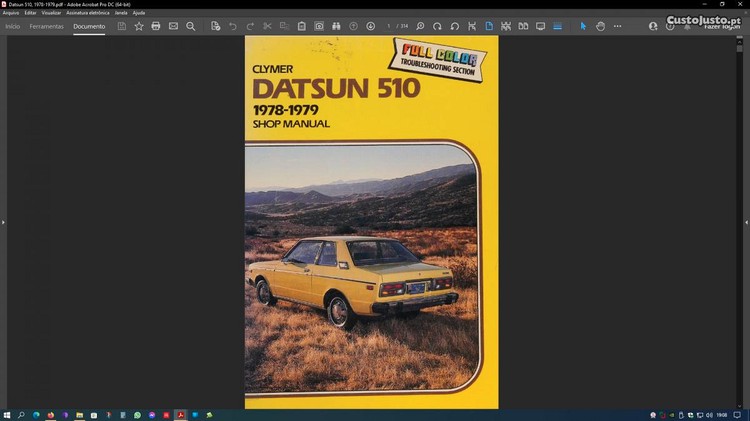Show more tools with the ellipsis button
The image size is (750, 421).
click(x=617, y=26)
